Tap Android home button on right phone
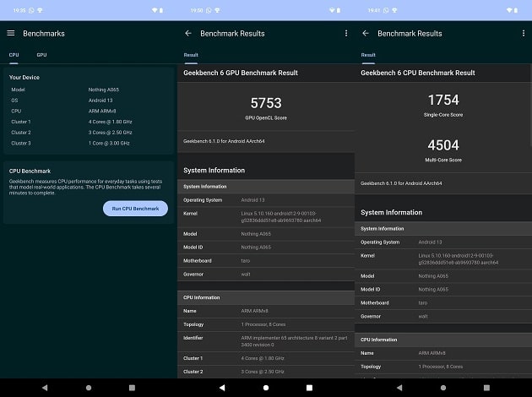 443,388
